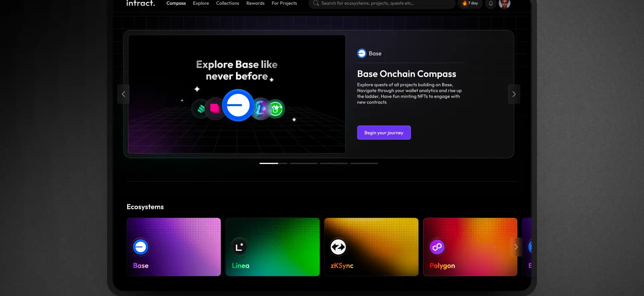Click the Base logo in banner header
Viewport: 644px width, 296px height.
tap(362, 53)
